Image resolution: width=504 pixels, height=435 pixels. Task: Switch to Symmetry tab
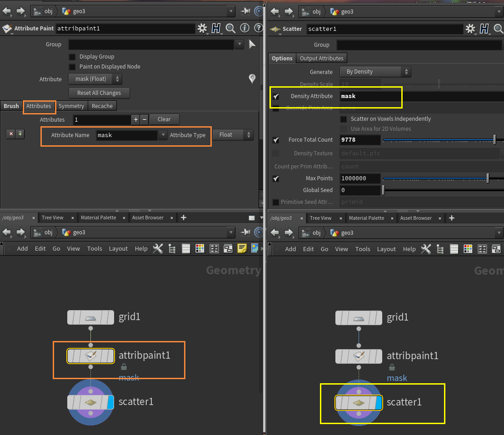(x=71, y=106)
